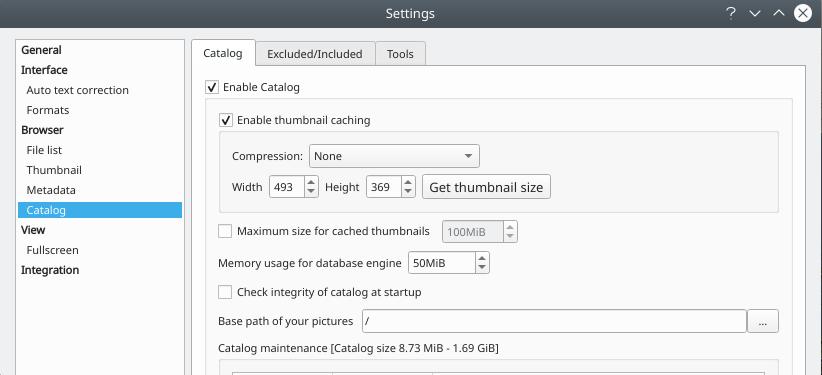
Task: Toggle Enable thumbnail caching checkbox
Action: point(226,120)
